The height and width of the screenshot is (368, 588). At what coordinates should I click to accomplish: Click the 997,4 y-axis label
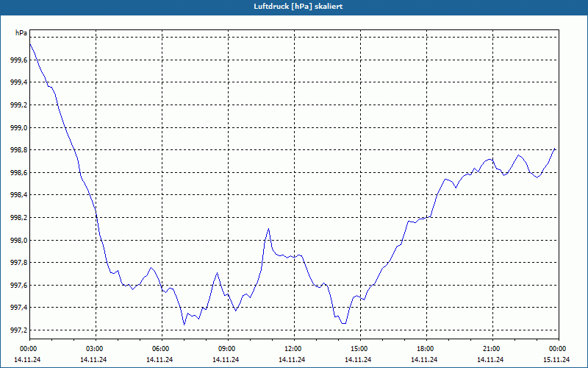tap(19, 308)
